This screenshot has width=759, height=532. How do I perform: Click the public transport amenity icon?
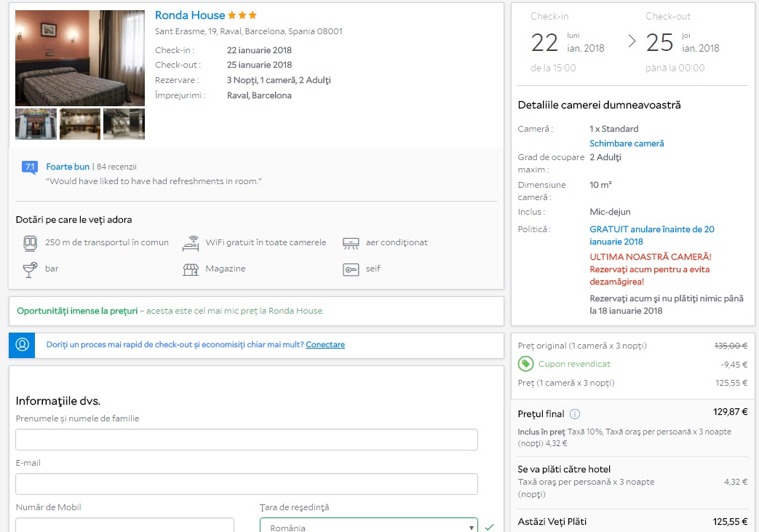(31, 242)
